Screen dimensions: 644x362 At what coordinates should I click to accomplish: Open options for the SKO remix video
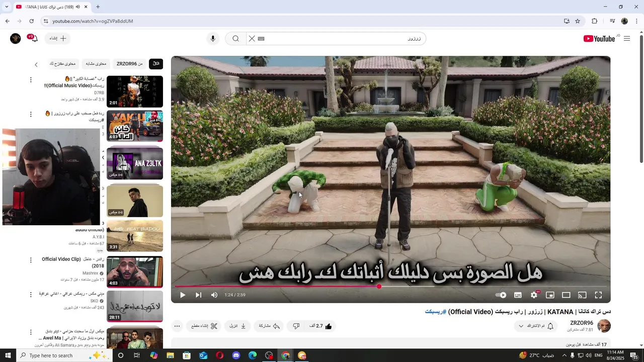[31, 295]
